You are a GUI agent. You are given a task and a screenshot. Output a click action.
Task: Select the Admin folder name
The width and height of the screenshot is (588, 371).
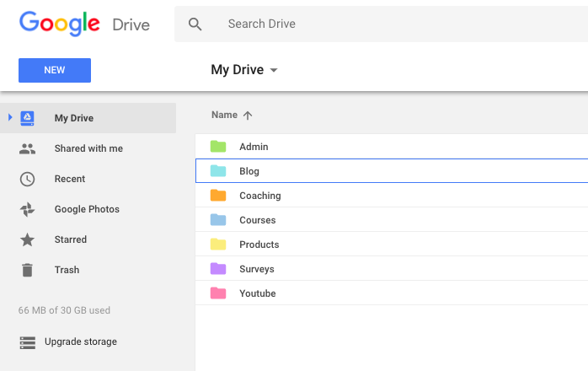click(x=254, y=147)
